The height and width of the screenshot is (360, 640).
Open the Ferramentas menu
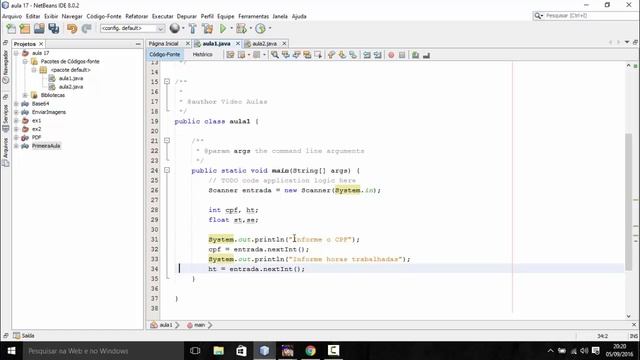253,16
